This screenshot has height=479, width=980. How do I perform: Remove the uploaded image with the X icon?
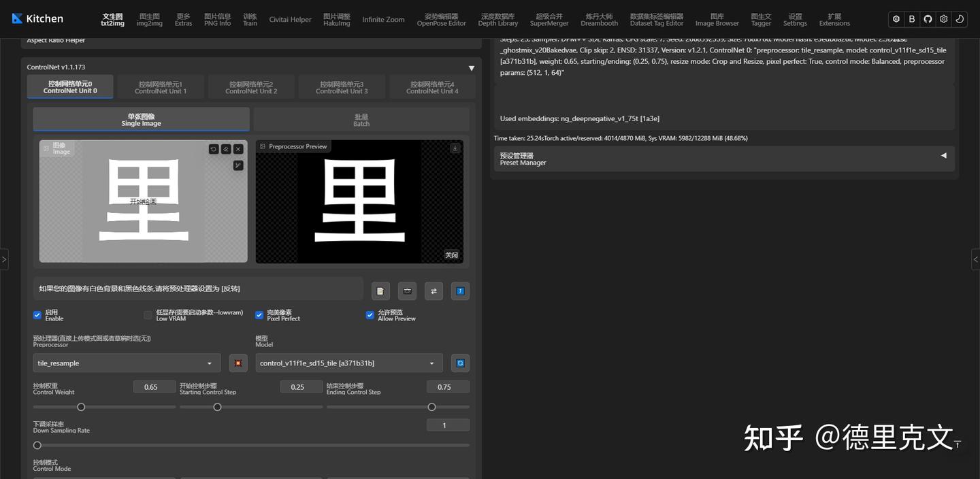point(238,148)
